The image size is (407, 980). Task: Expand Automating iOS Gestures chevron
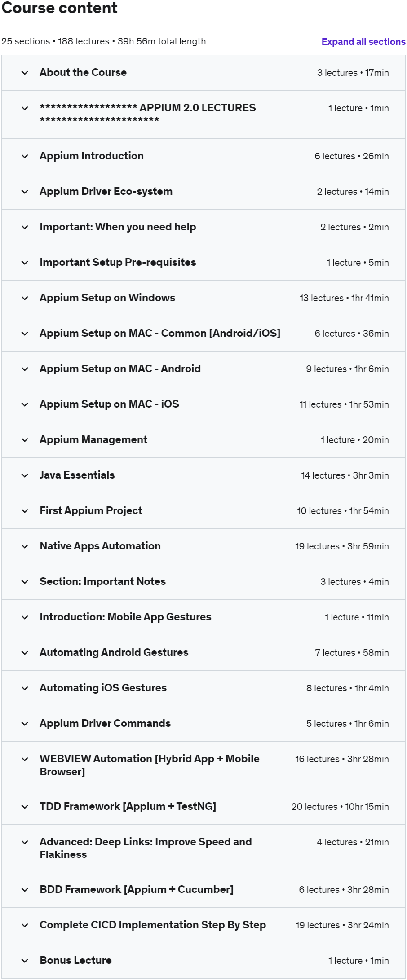(x=25, y=688)
